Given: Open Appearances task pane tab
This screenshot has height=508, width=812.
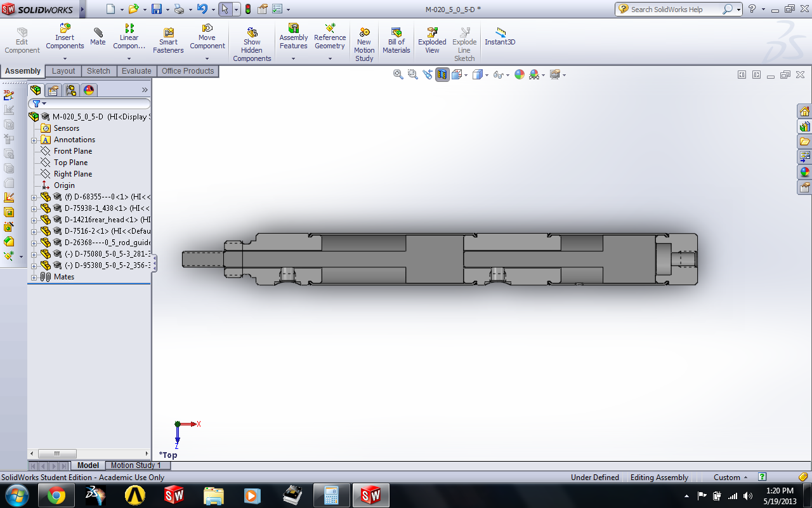Looking at the screenshot, I should click(804, 172).
